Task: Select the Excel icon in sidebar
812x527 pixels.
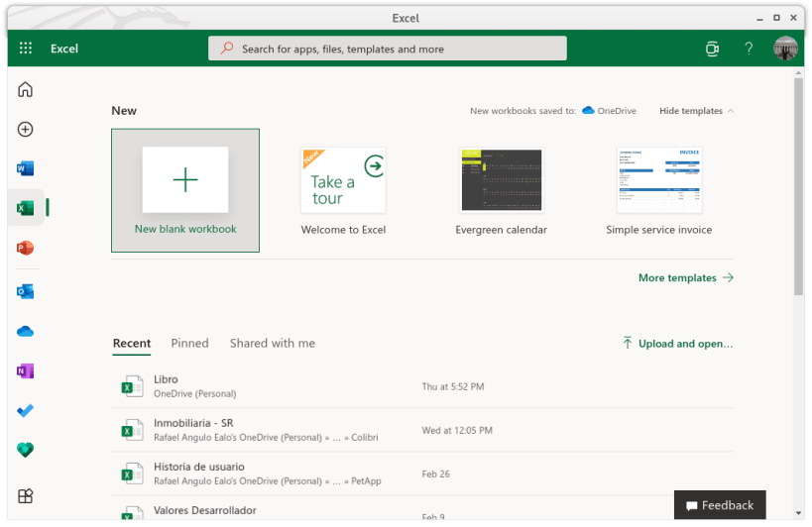Action: (26, 208)
